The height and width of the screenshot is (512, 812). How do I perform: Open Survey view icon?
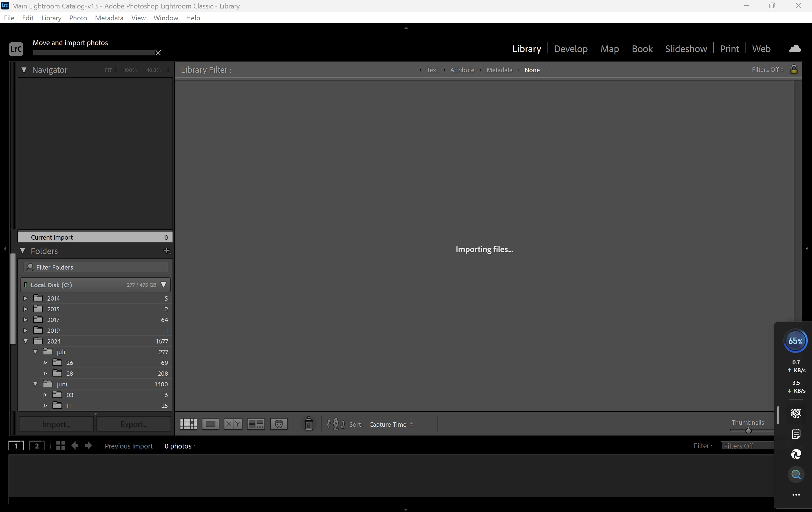[256, 424]
